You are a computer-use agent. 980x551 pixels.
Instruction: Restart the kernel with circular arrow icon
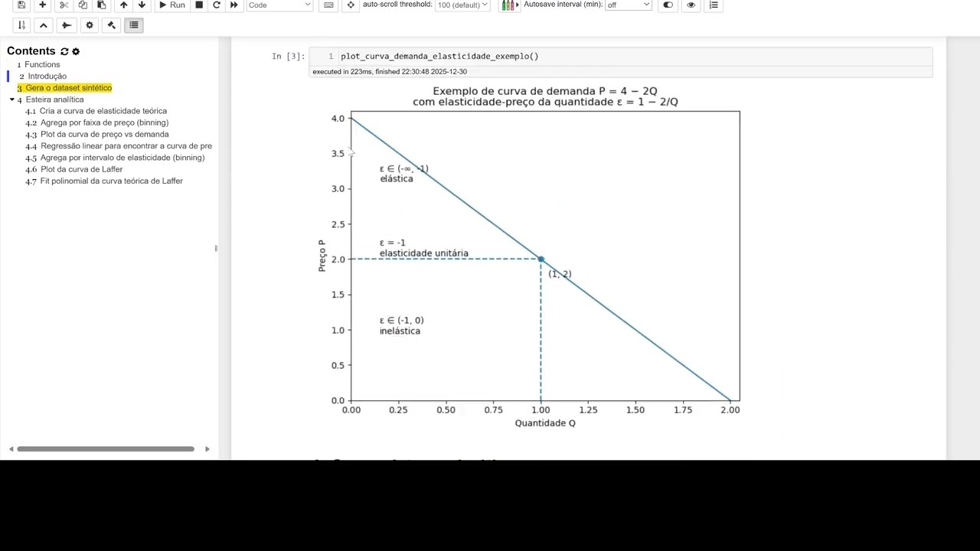coord(217,5)
